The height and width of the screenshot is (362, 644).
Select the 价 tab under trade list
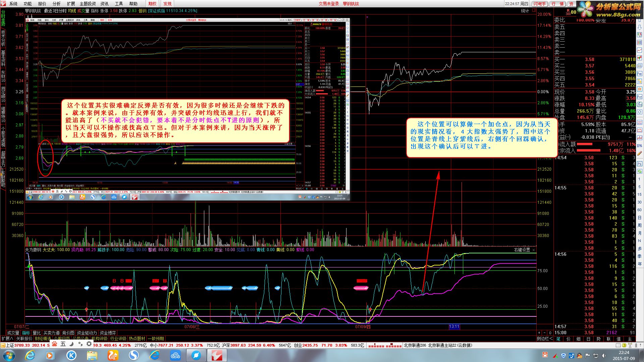pyautogui.click(x=568, y=339)
